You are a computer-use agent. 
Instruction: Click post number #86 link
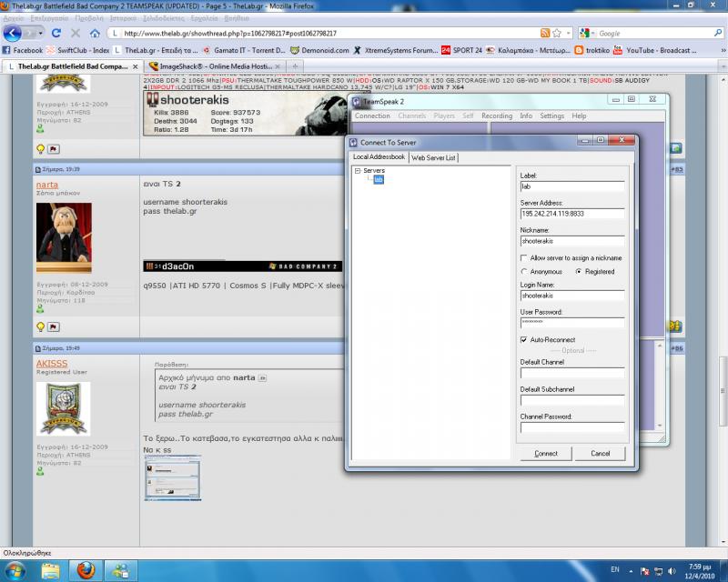coord(677,348)
